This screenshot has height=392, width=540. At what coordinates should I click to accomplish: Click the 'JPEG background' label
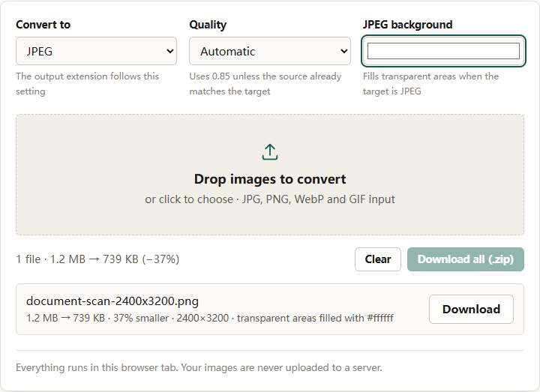[x=407, y=25]
